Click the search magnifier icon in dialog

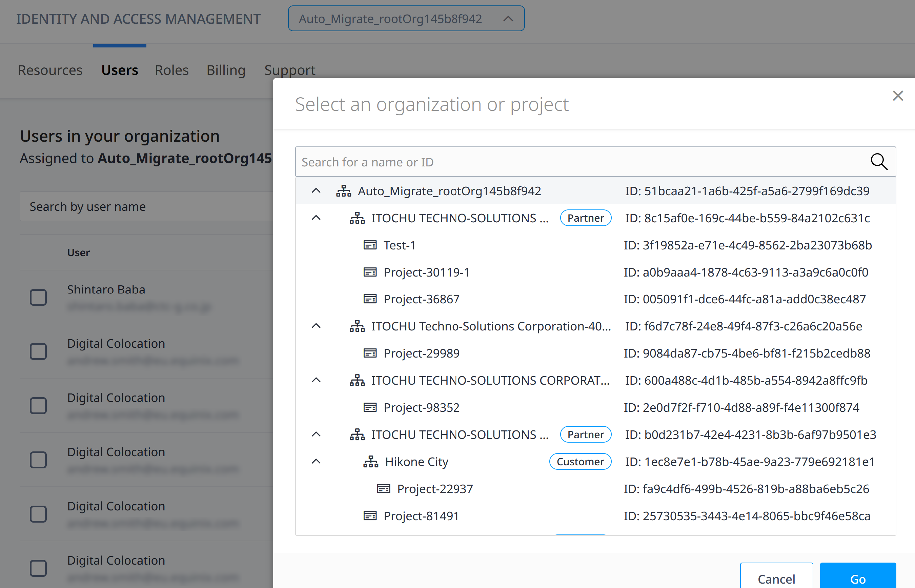[x=879, y=162]
